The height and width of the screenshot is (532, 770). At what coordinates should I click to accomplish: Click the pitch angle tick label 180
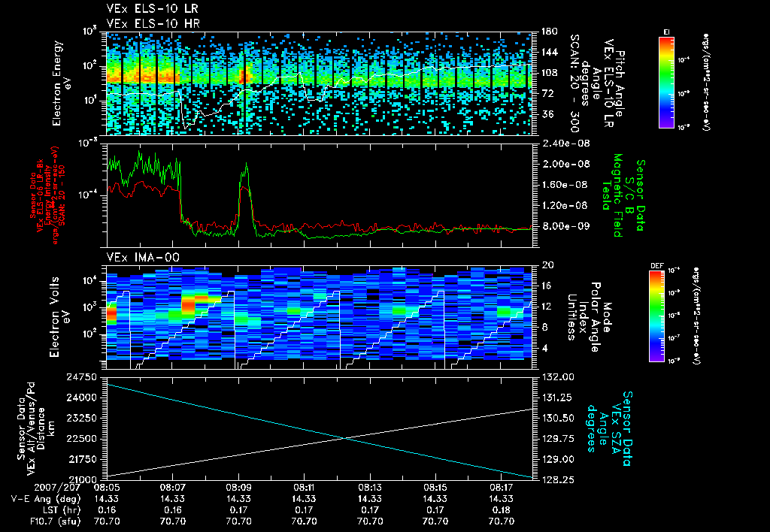click(549, 32)
